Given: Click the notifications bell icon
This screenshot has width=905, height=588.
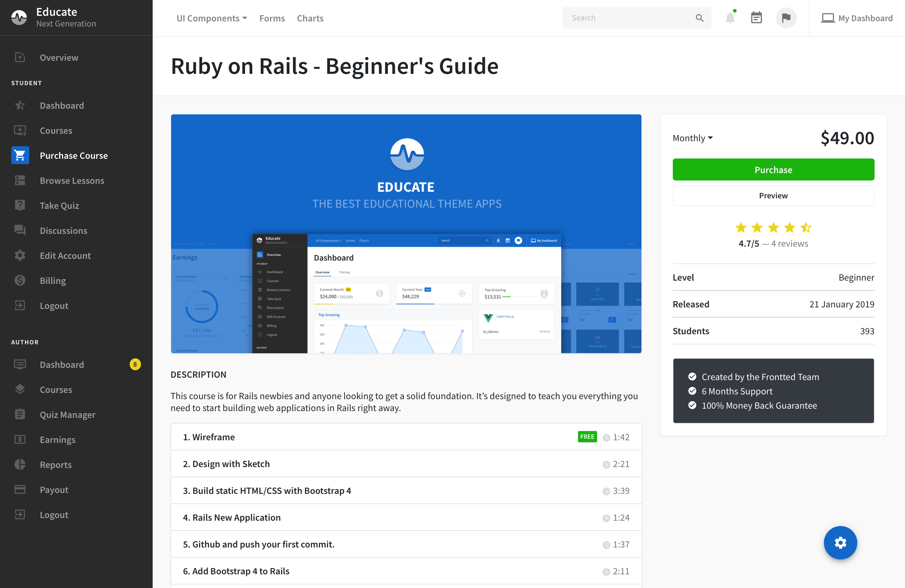Looking at the screenshot, I should pyautogui.click(x=730, y=18).
